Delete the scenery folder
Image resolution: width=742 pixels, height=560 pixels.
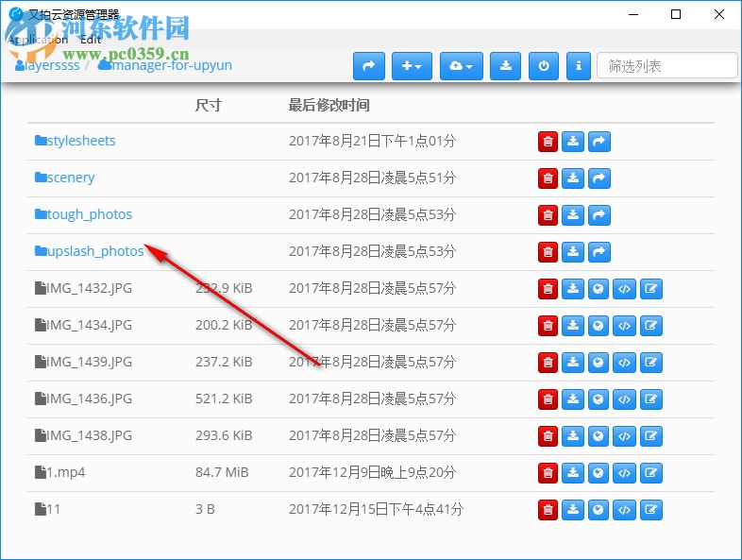point(548,178)
